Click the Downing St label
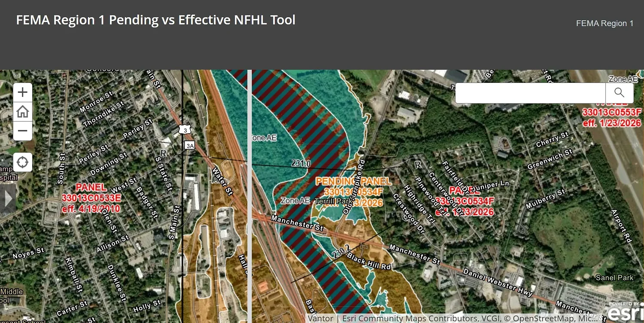 pyautogui.click(x=109, y=164)
